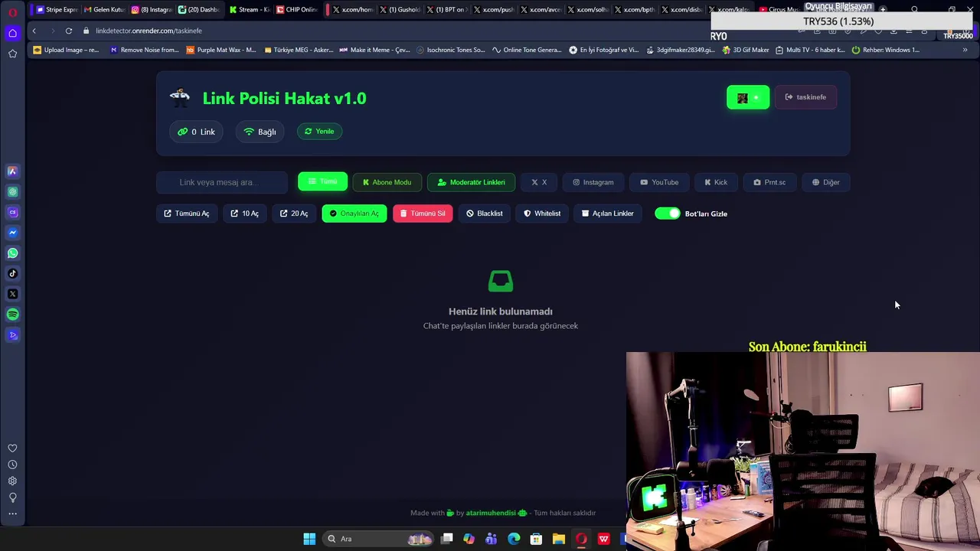Screen dimensions: 980x551
Task: Open Microsoft Store from the taskbar
Action: (x=536, y=539)
